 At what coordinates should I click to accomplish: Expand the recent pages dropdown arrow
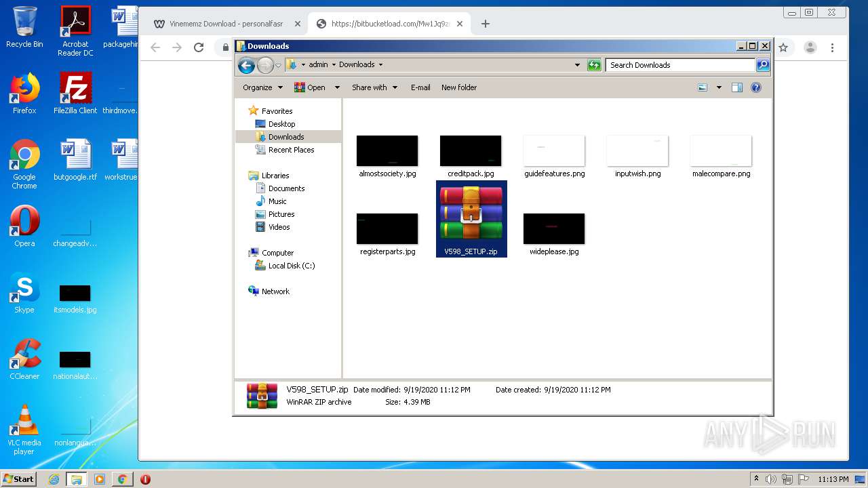(x=278, y=66)
